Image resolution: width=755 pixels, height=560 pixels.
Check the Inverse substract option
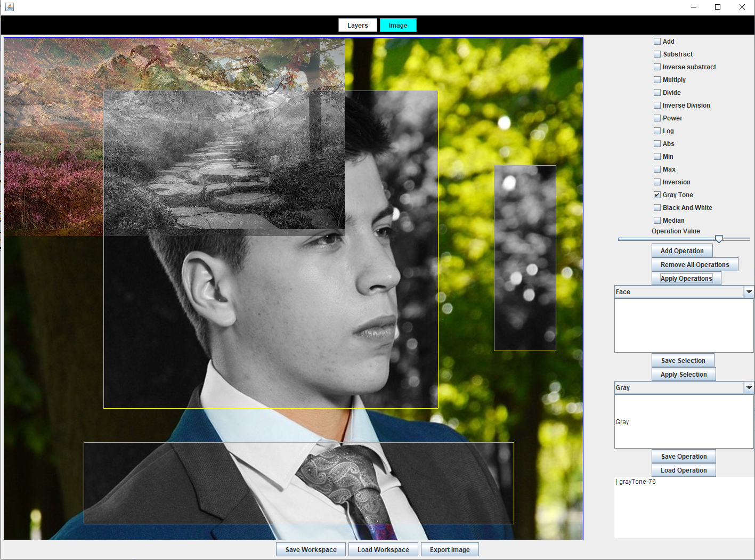[657, 67]
